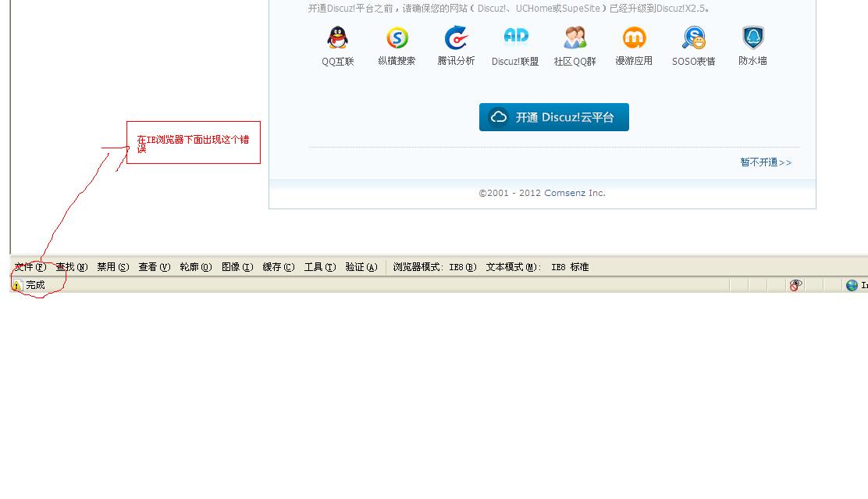Open the 验证(A) menu
The height and width of the screenshot is (499, 868).
coord(361,267)
